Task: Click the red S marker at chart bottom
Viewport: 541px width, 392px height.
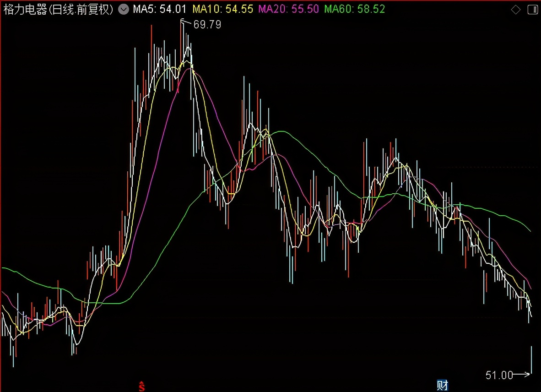Action: coord(141,387)
